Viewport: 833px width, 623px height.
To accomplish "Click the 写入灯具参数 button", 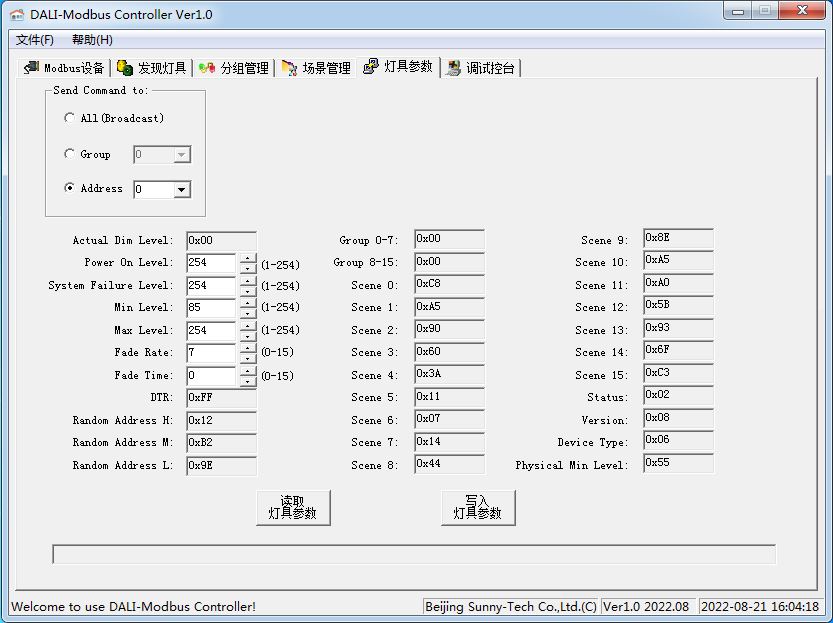I will [478, 508].
